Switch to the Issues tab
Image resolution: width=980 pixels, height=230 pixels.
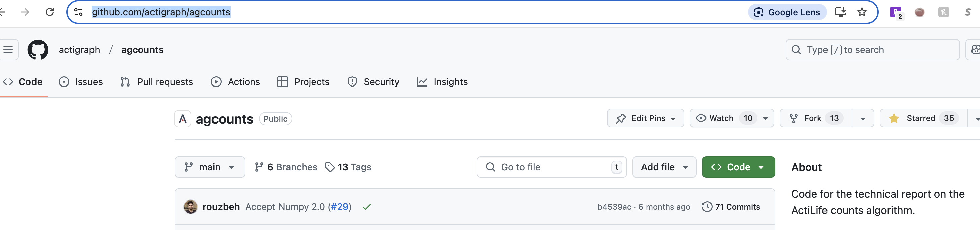(x=81, y=82)
